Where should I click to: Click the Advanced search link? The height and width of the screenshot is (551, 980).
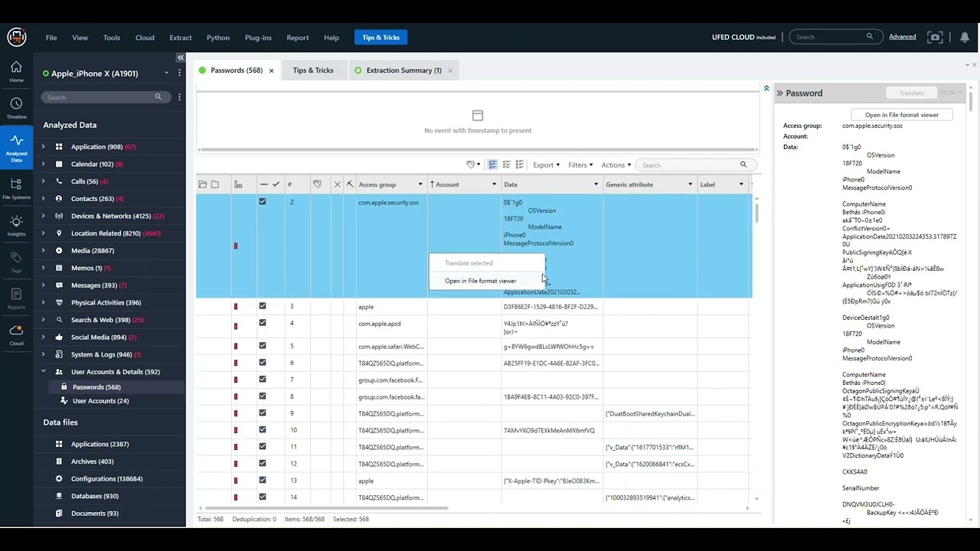(902, 37)
